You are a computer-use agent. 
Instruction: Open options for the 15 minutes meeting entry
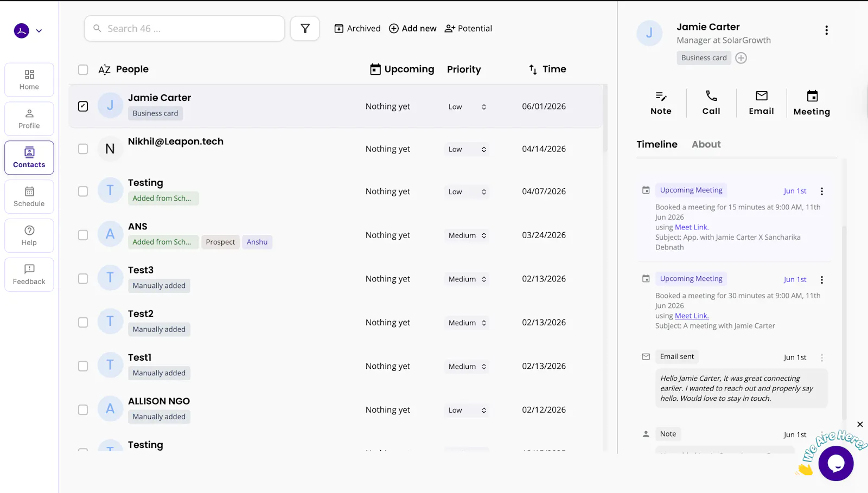[x=822, y=191]
